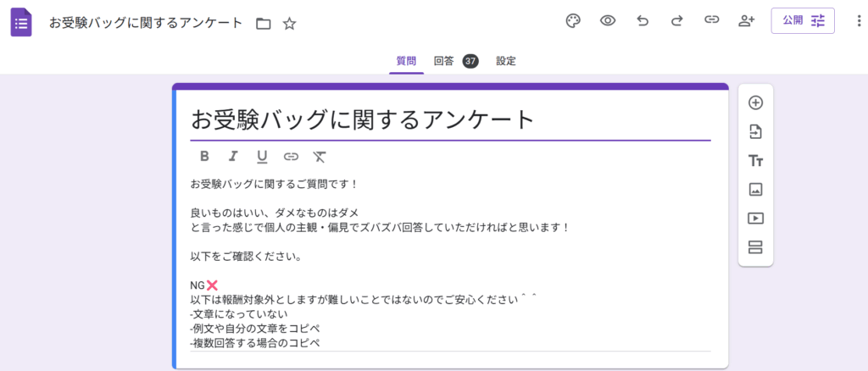
Task: Star this form
Action: (290, 24)
